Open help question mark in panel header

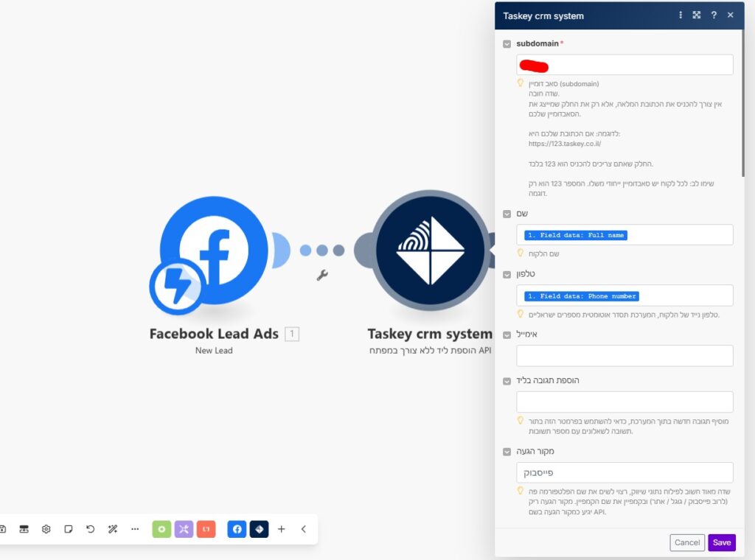(x=714, y=15)
